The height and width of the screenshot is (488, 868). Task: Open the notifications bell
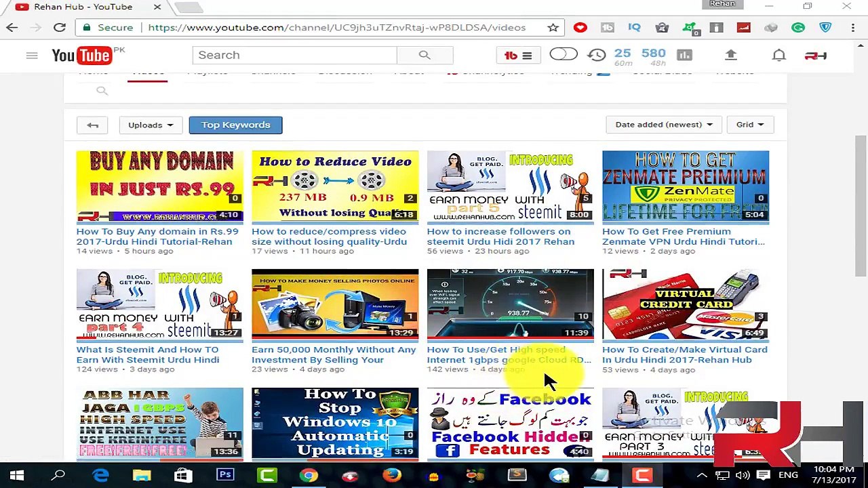[779, 55]
